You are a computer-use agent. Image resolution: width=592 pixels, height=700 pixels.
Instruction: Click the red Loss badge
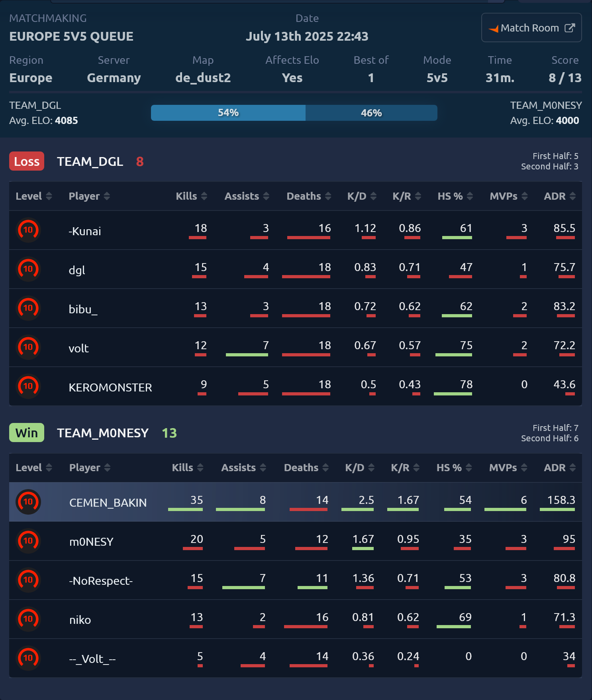tap(27, 161)
